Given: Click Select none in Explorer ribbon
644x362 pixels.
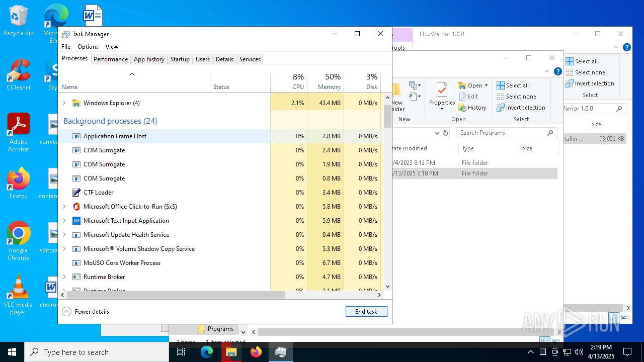Looking at the screenshot, I should (516, 97).
